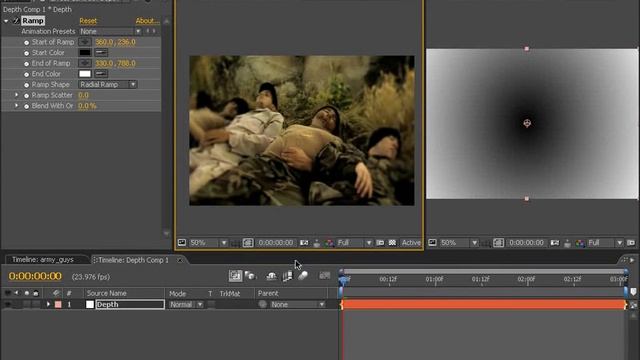Click the End of Ramp coordinate value

coord(115,63)
